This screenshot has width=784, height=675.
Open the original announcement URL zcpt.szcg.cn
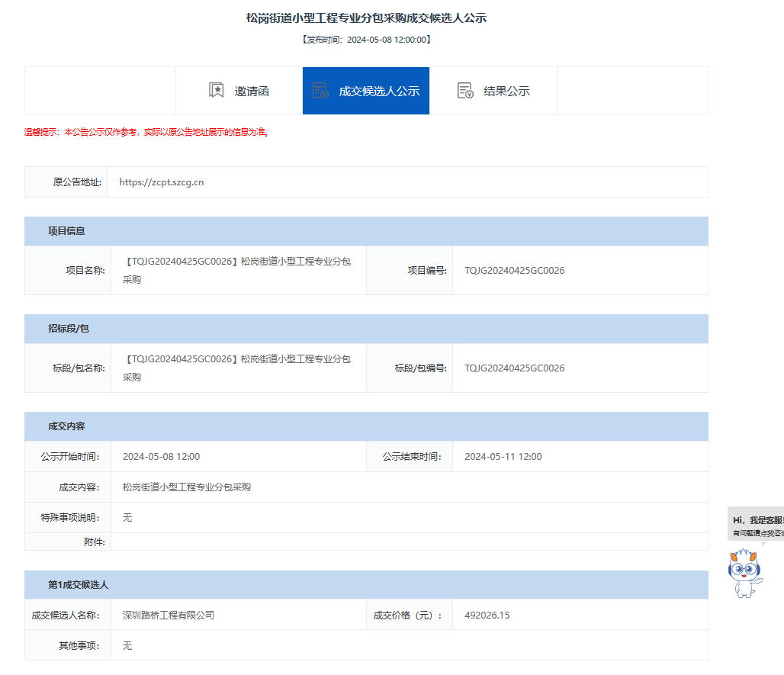coord(162,182)
